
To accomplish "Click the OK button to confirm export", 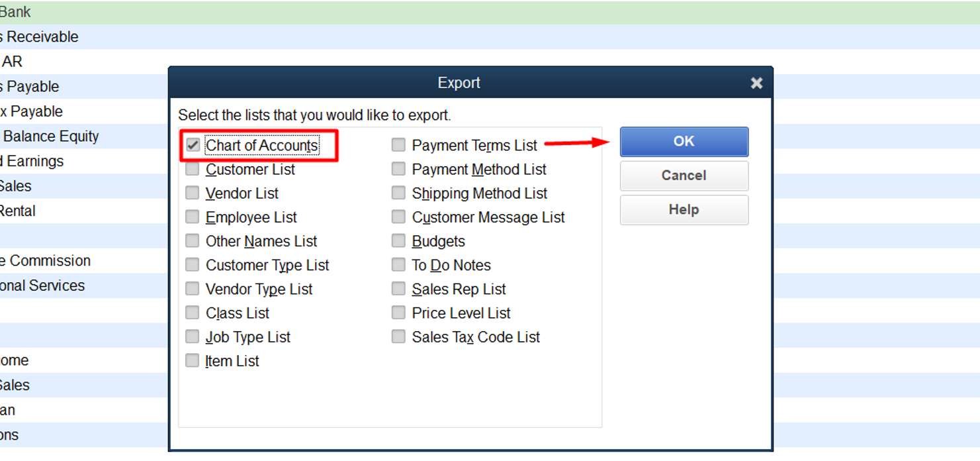I will coord(684,141).
